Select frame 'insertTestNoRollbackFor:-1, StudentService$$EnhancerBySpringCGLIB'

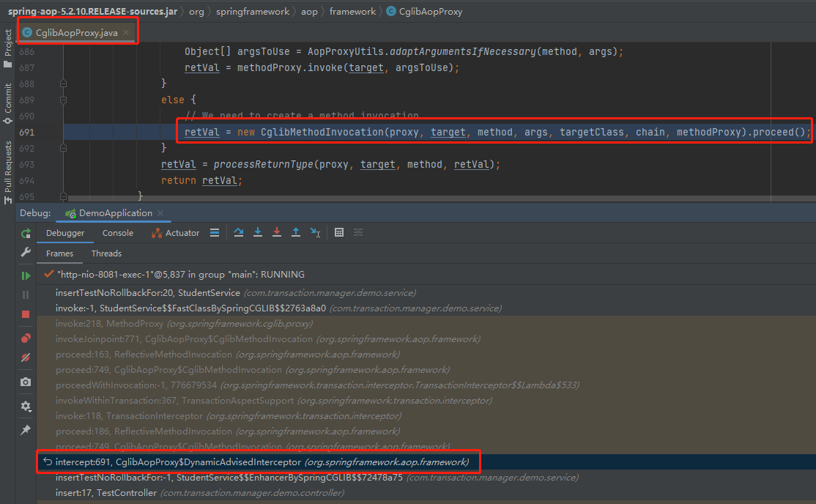pos(426,478)
